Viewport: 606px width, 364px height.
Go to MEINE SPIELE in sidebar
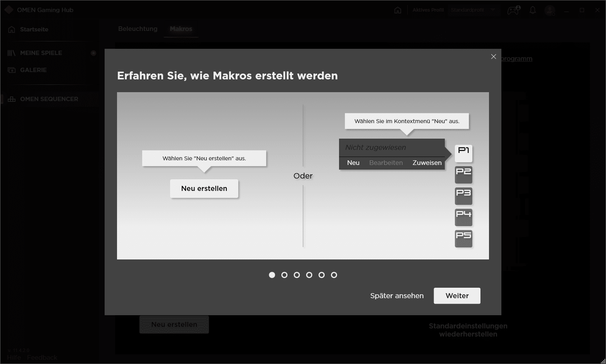tap(41, 53)
